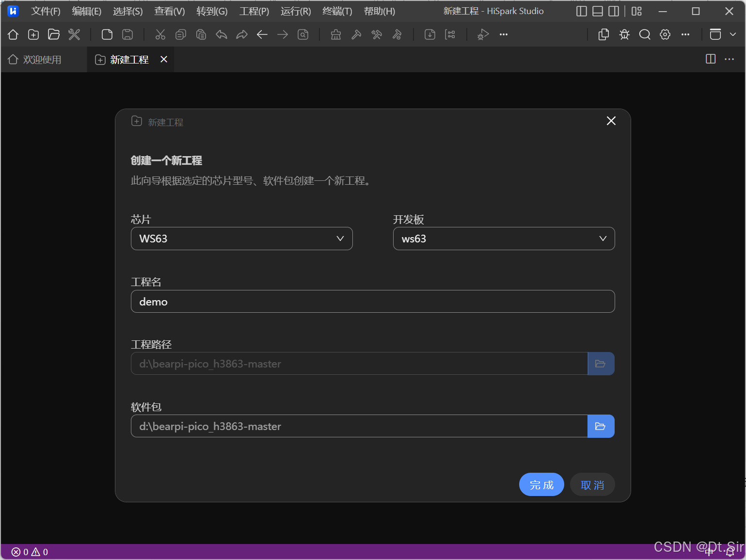Toggle the secondary side bar layout icon

coord(614,11)
